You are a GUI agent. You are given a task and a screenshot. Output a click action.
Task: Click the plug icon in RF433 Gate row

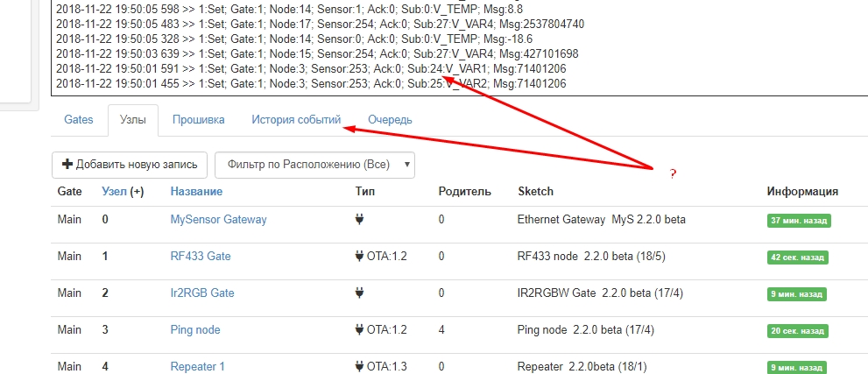360,257
